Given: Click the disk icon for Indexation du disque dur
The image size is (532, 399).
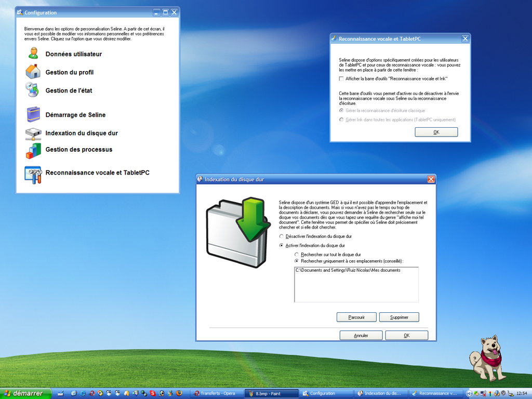Looking at the screenshot, I should 33,134.
